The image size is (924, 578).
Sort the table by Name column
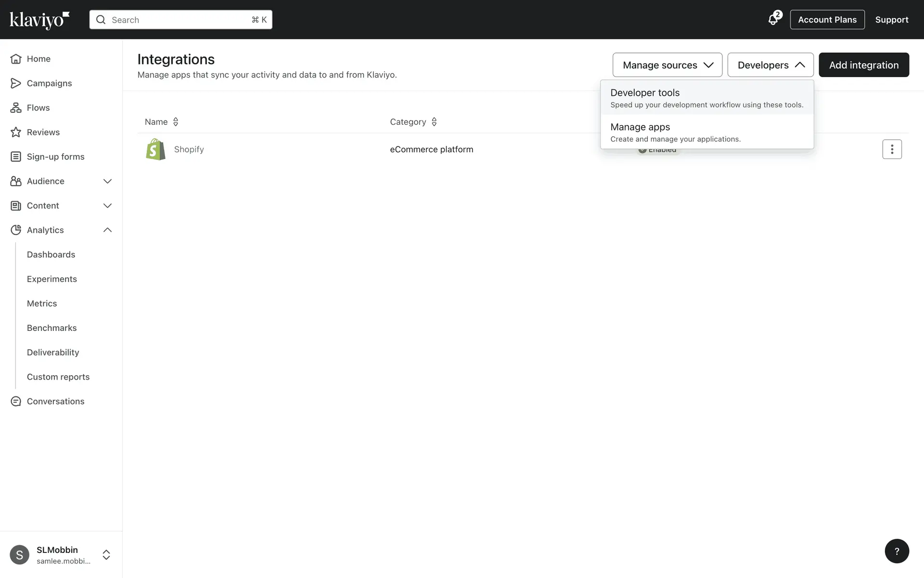[162, 122]
